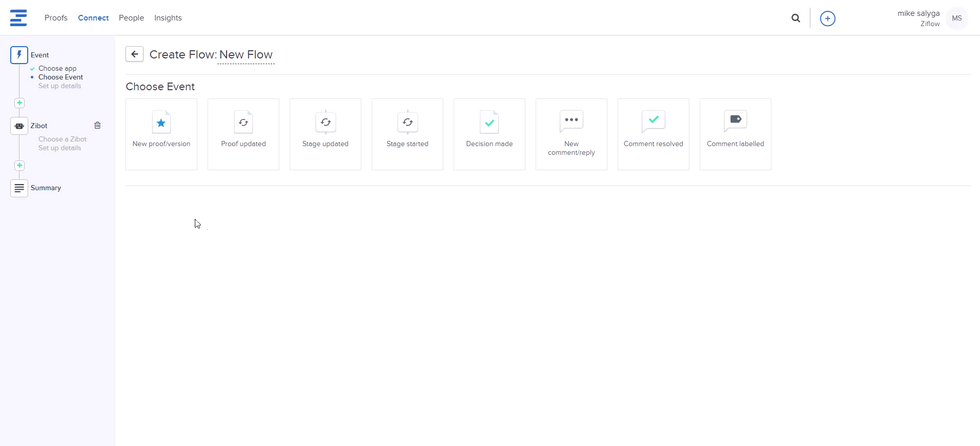This screenshot has height=446, width=980.
Task: Click the Comment resolved label
Action: [654, 144]
